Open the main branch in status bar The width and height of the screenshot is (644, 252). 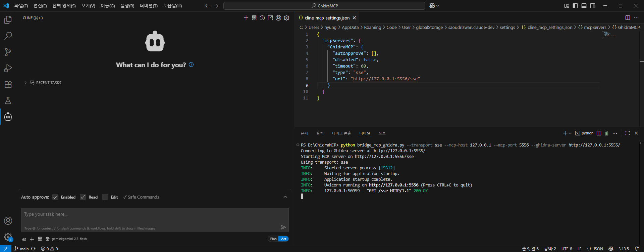[x=22, y=249]
